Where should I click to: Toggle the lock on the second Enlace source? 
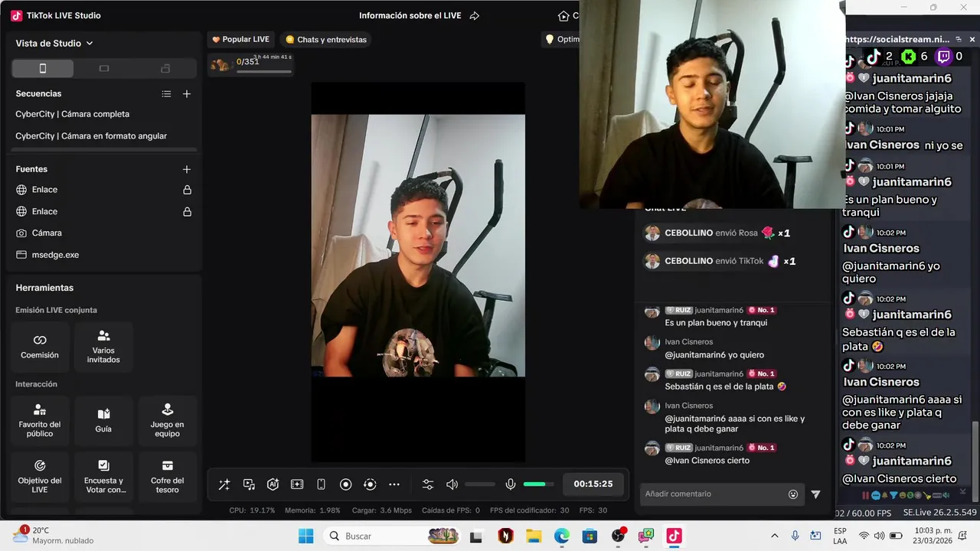187,212
